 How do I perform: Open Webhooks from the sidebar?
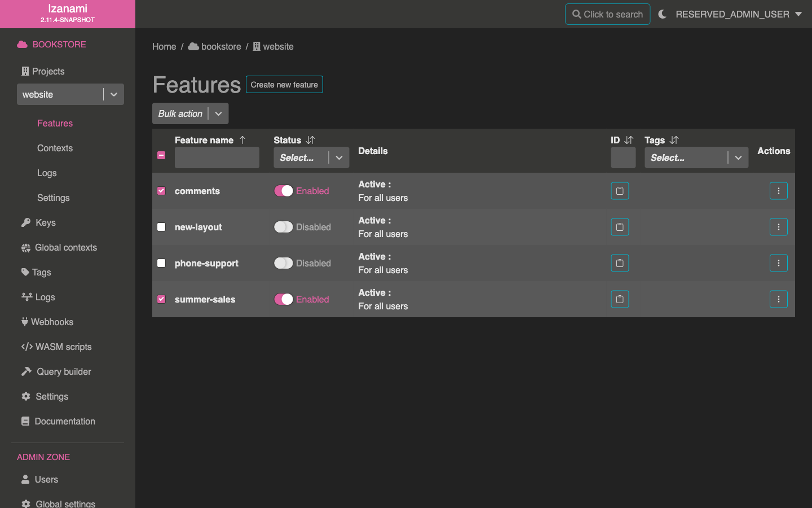[x=52, y=322]
